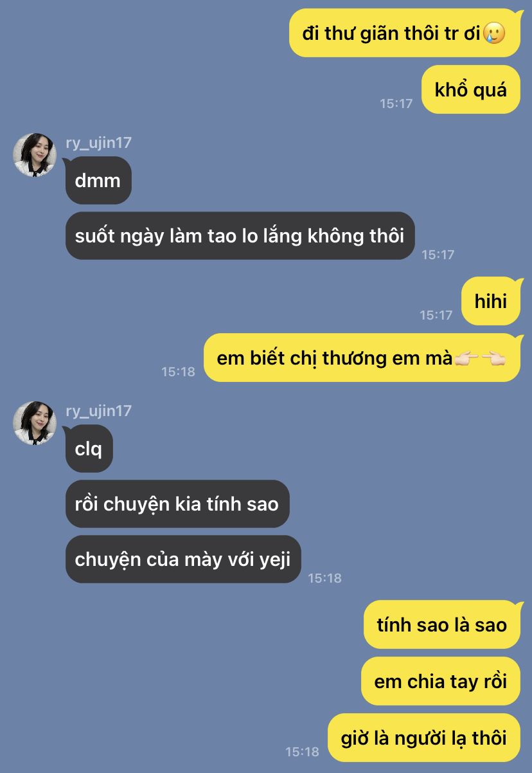Screen dimensions: 532x773
Task: Select "suốt ngày làm tao lo lắng không thôi" message
Action: (x=240, y=236)
